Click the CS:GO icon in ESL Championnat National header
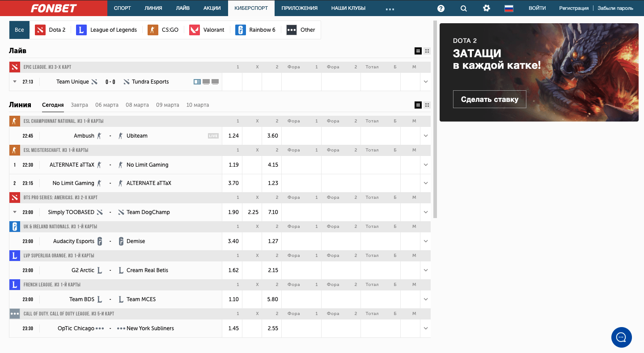 [x=15, y=121]
